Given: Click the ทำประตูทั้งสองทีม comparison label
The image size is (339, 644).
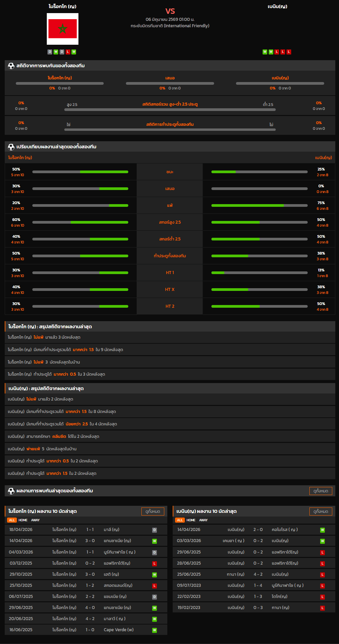Looking at the screenshot, I should (x=170, y=256).
